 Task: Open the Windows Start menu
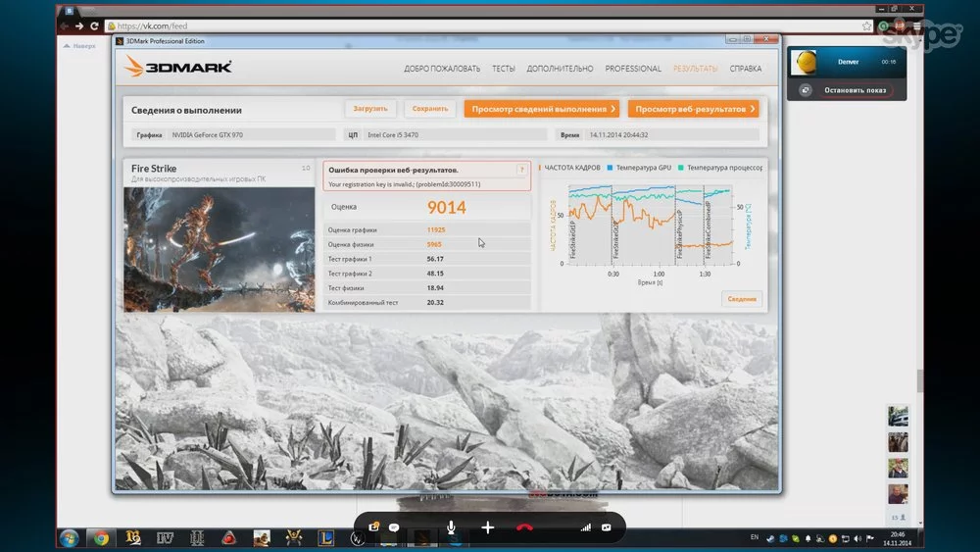click(69, 537)
